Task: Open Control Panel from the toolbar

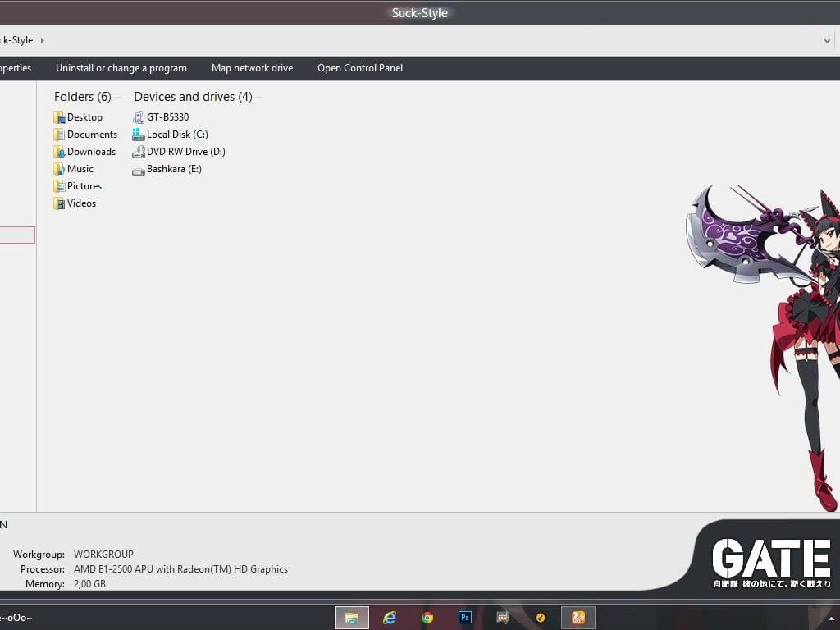Action: [x=360, y=68]
